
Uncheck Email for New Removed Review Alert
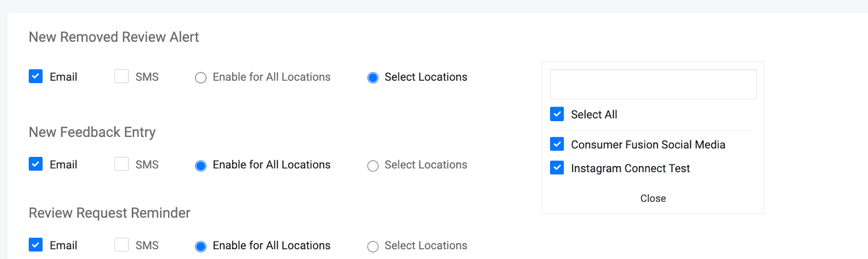[36, 77]
